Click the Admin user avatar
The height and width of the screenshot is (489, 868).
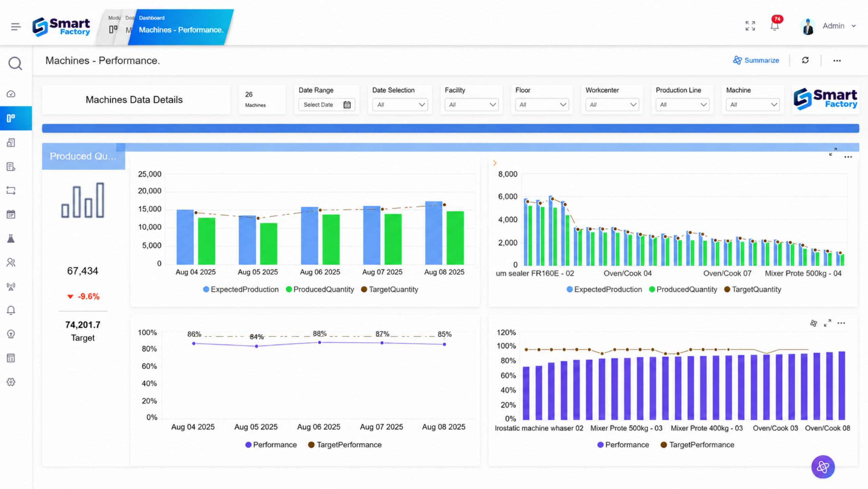coord(808,26)
